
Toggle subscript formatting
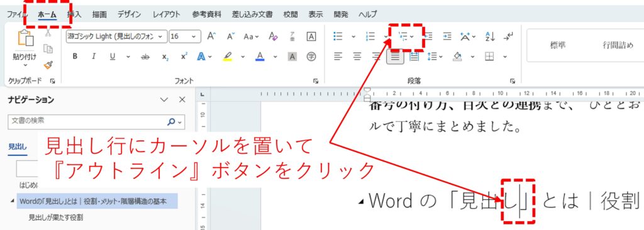tap(165, 57)
